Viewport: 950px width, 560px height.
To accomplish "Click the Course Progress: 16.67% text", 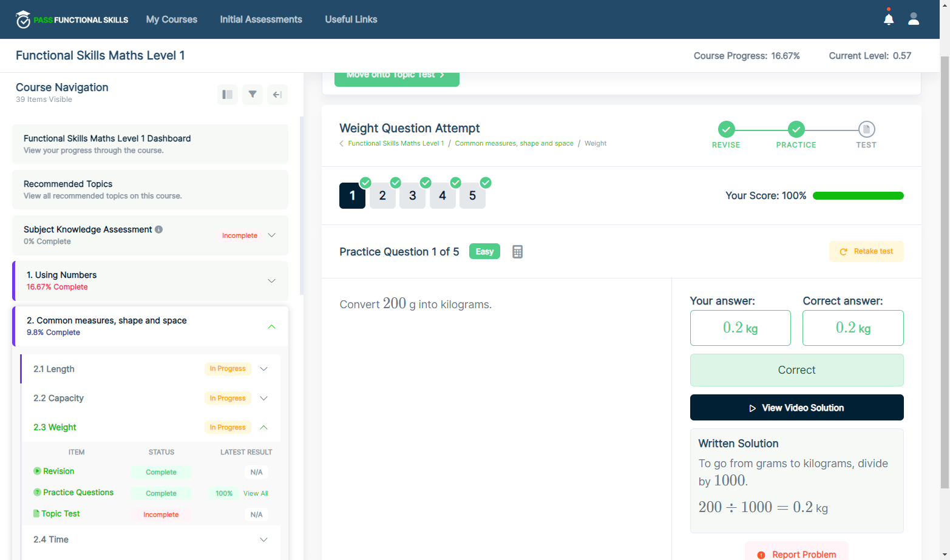I will coord(747,56).
